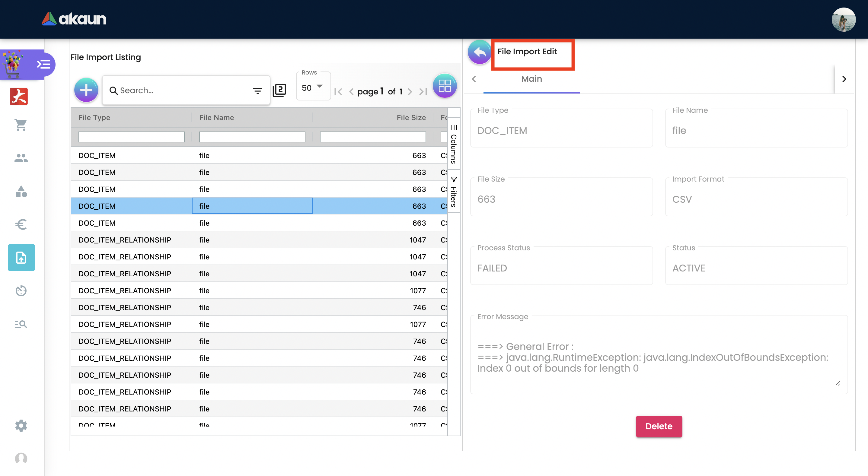Expand the Columns side panel
The image size is (868, 476).
point(454,145)
